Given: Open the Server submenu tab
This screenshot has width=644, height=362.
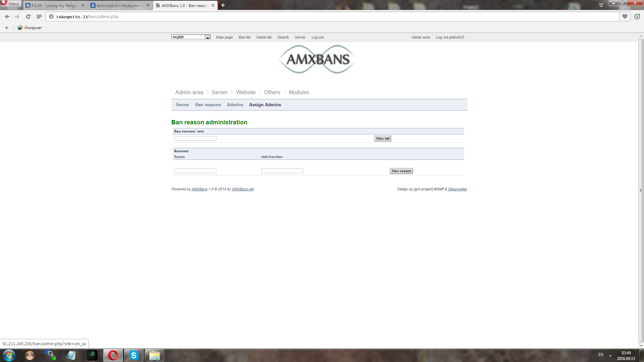Looking at the screenshot, I should pyautogui.click(x=182, y=105).
